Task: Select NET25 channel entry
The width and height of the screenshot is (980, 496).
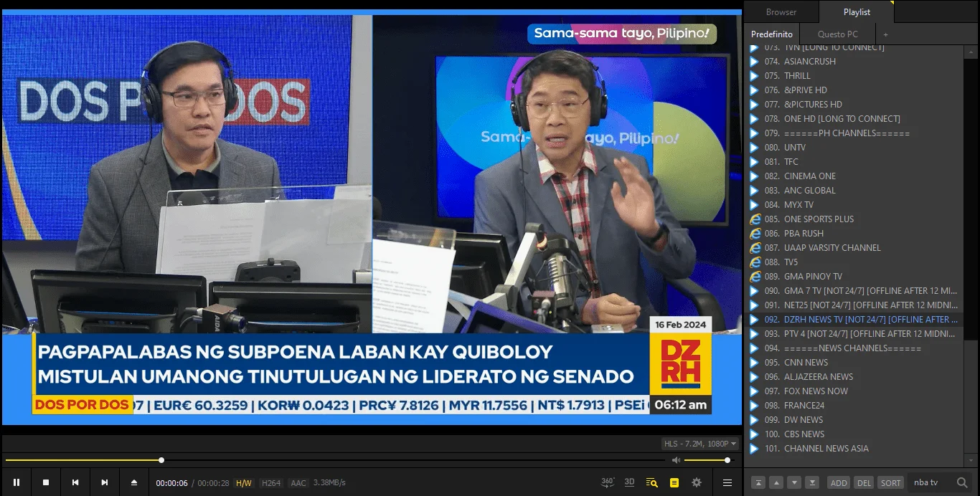Action: pos(855,305)
